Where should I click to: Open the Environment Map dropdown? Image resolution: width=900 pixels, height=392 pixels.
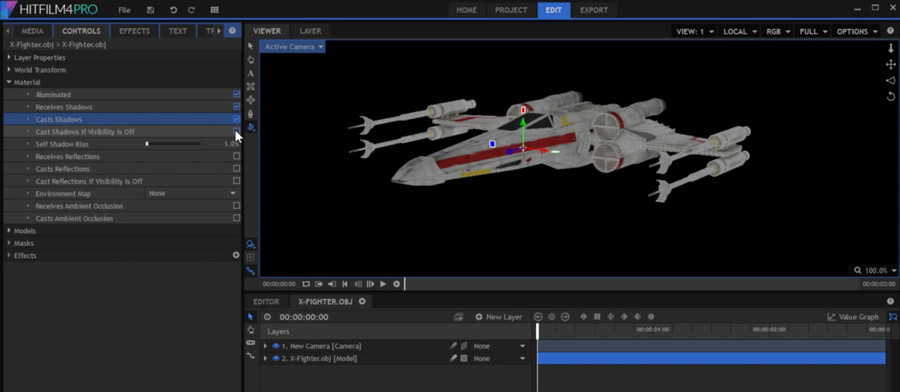point(192,193)
